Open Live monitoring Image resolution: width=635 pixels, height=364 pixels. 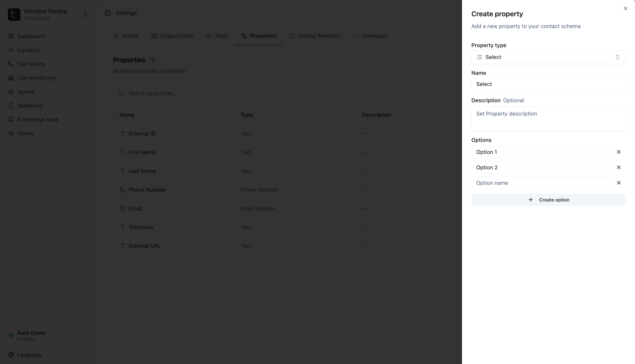coord(36,78)
